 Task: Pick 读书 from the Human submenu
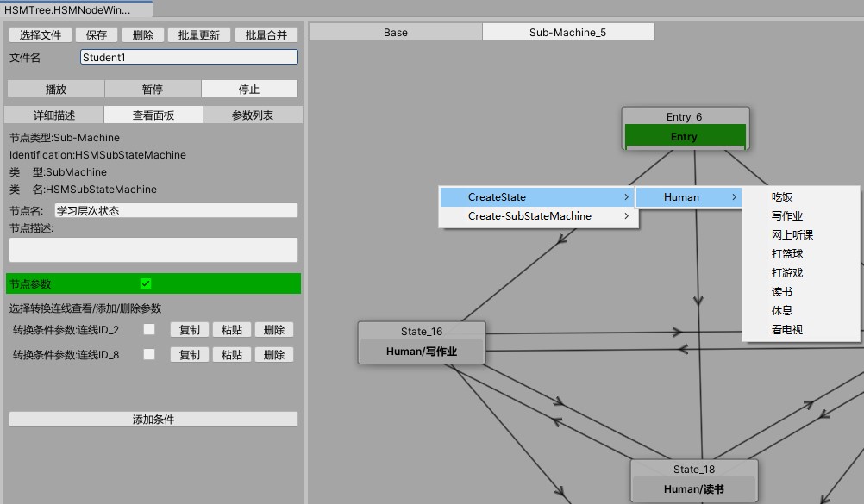[801, 292]
